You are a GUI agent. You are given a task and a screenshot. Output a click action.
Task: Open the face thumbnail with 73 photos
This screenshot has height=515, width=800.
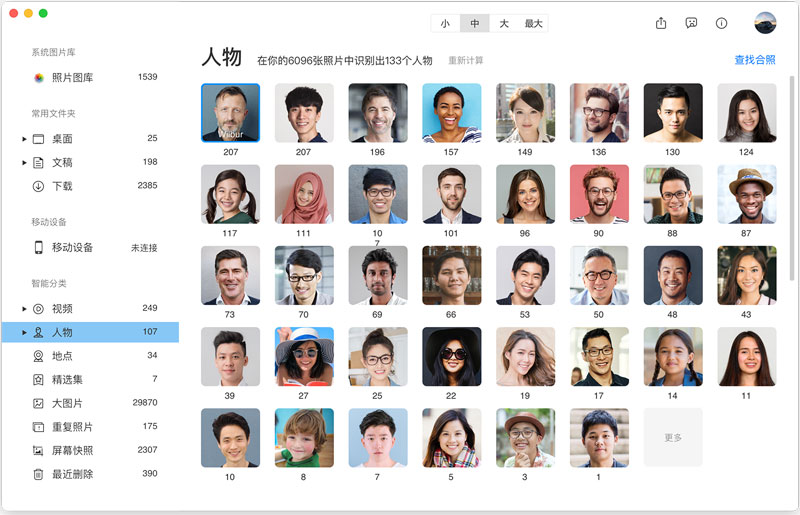pos(231,275)
